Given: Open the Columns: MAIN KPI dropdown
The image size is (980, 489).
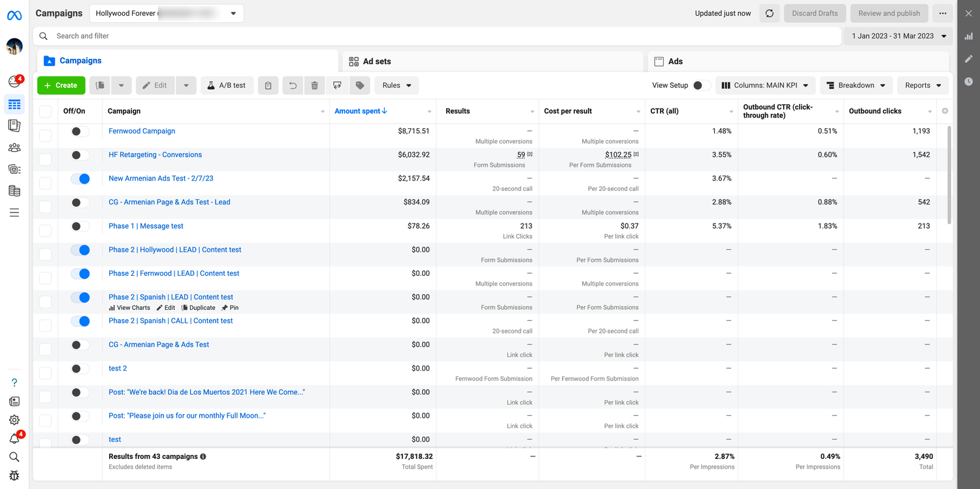Looking at the screenshot, I should pos(766,86).
